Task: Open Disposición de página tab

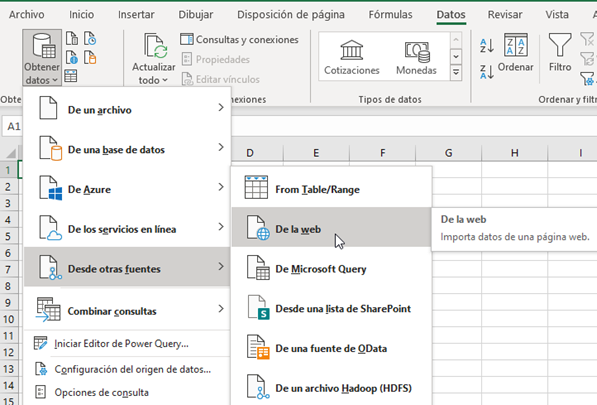Action: pyautogui.click(x=291, y=14)
